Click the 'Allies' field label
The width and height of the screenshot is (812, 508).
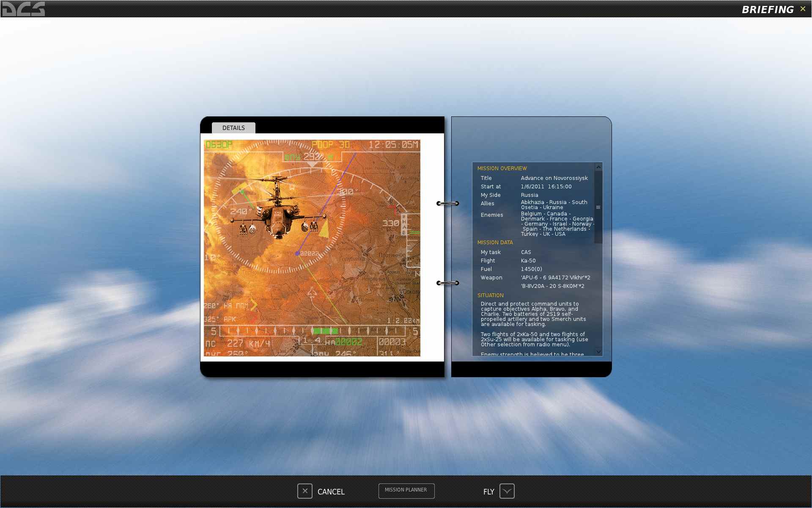pos(487,204)
